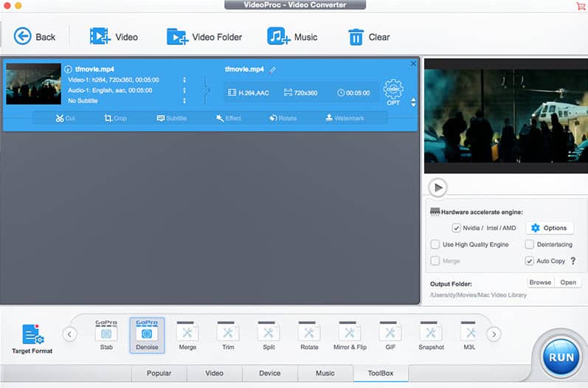Screen dimensions: 588x388
Task: Open Target Format settings
Action: point(32,339)
